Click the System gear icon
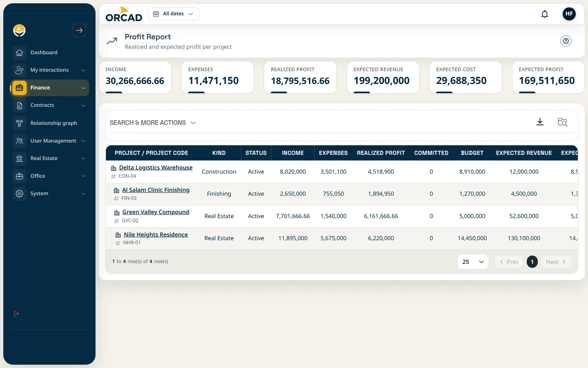The width and height of the screenshot is (588, 368). 19,194
